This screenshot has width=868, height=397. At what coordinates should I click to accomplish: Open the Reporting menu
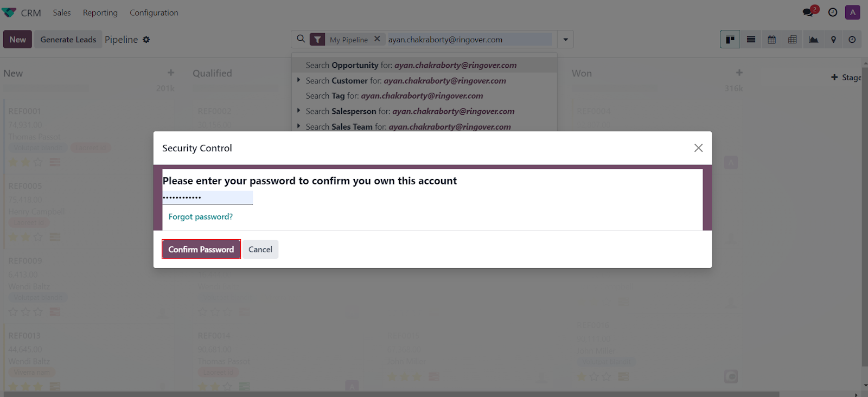pyautogui.click(x=100, y=12)
